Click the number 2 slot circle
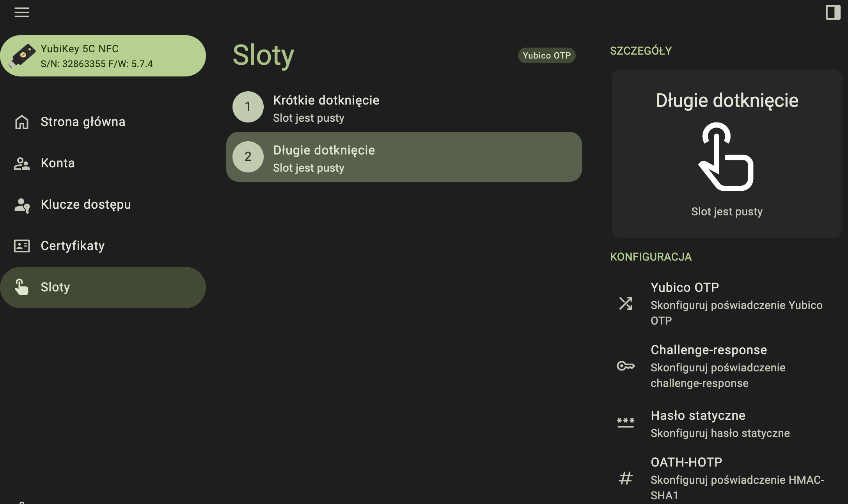 [248, 157]
